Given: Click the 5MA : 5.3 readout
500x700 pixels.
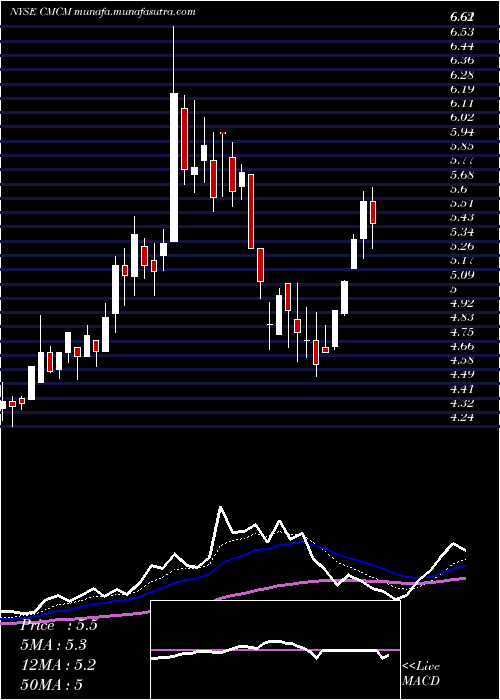Looking at the screenshot, I should [54, 645].
